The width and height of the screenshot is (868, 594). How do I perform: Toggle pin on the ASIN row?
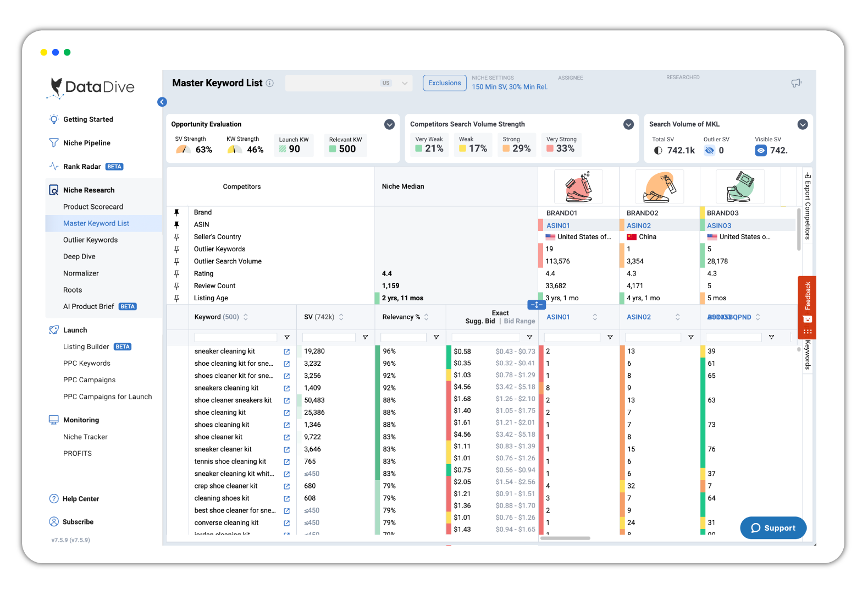tap(176, 224)
